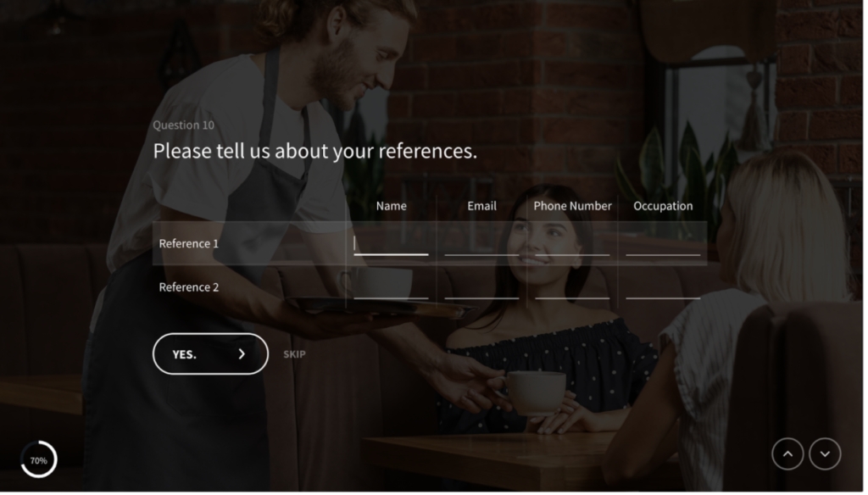Click the Reference 1 Phone Number field
The image size is (868, 495).
coord(576,246)
